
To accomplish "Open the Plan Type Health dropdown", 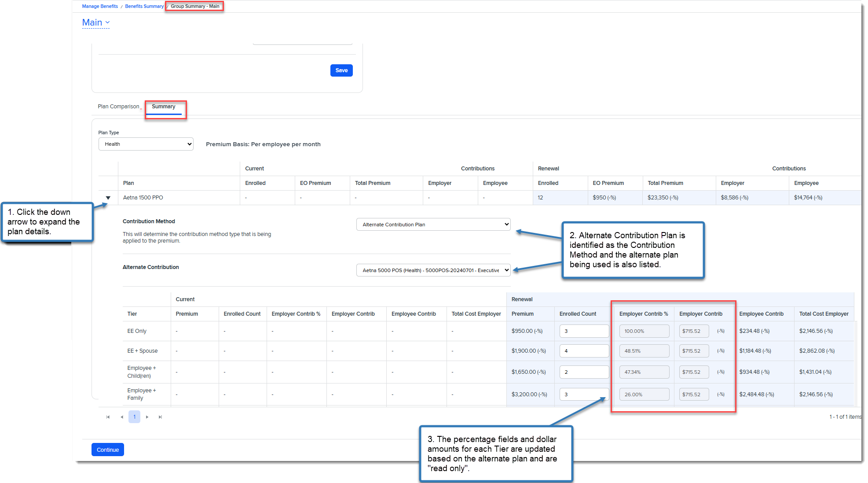I will [146, 144].
